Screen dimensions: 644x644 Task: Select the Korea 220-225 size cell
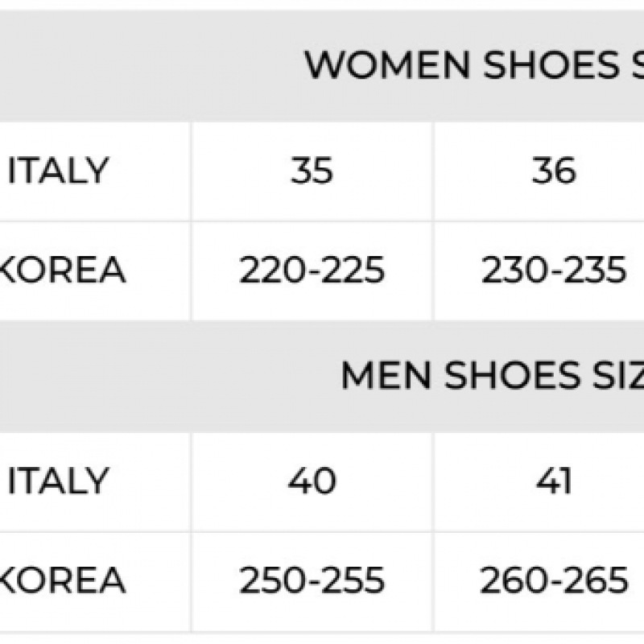click(x=312, y=271)
